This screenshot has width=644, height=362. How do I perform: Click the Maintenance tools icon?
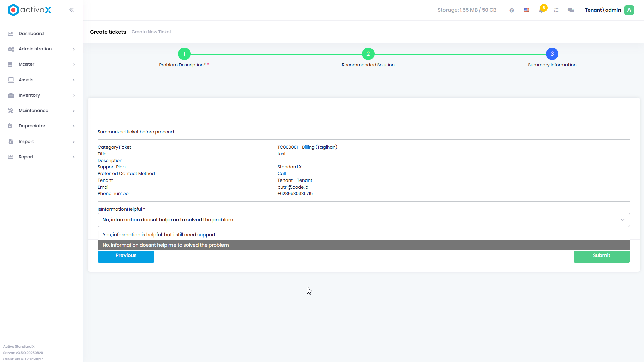(10, 111)
